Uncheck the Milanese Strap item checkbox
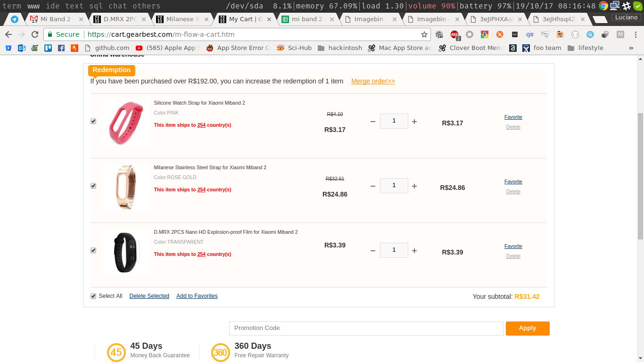This screenshot has height=362, width=644. (x=93, y=186)
